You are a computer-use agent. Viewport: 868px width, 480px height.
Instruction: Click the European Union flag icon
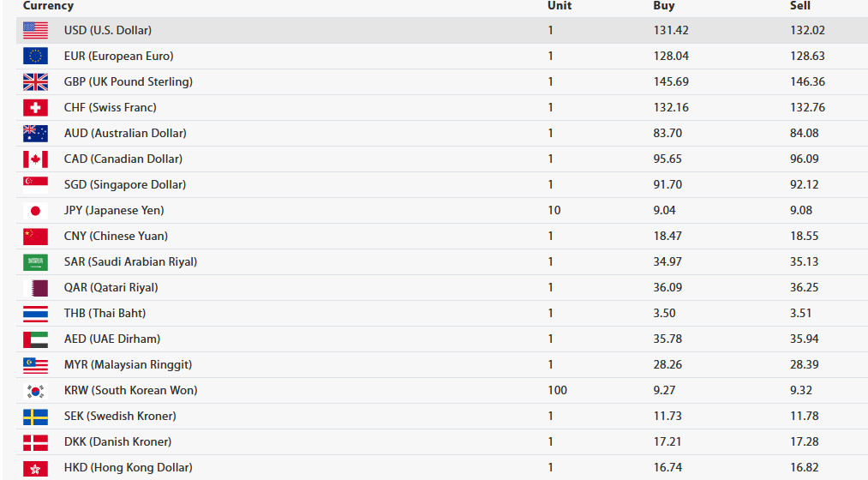[35, 56]
